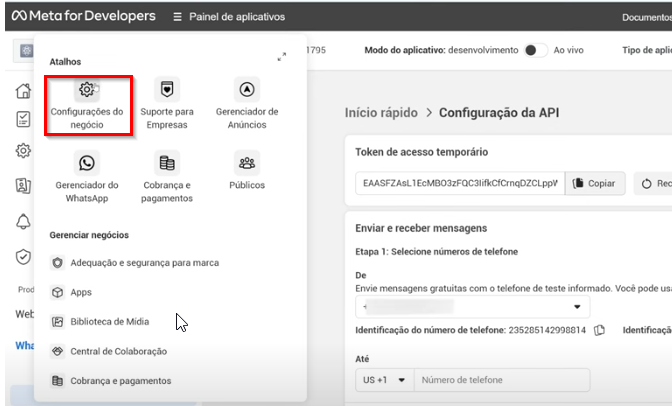Open the De phone number dropdown
Screen dimensions: 672x406
(472, 307)
